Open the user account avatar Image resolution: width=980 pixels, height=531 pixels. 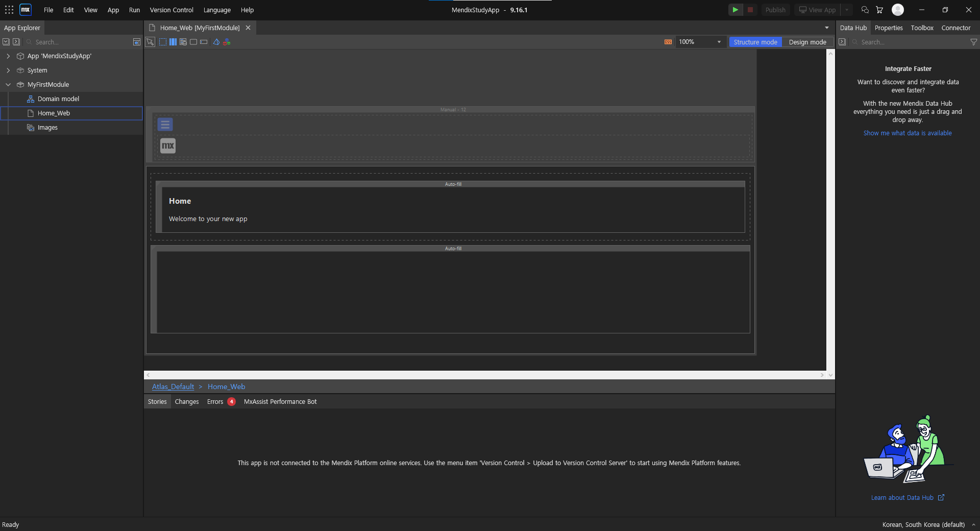898,10
